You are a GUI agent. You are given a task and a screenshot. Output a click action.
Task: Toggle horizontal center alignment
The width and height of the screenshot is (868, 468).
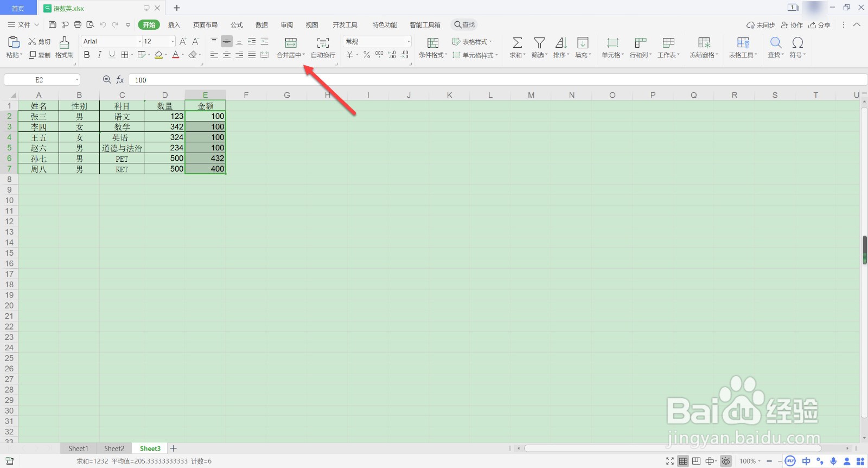click(x=227, y=55)
